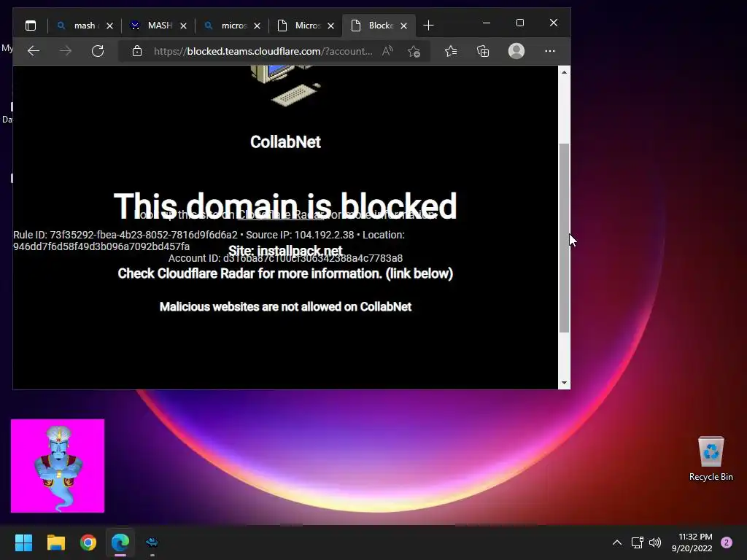Minimize the Edge window
Image resolution: width=747 pixels, height=560 pixels.
(x=487, y=23)
